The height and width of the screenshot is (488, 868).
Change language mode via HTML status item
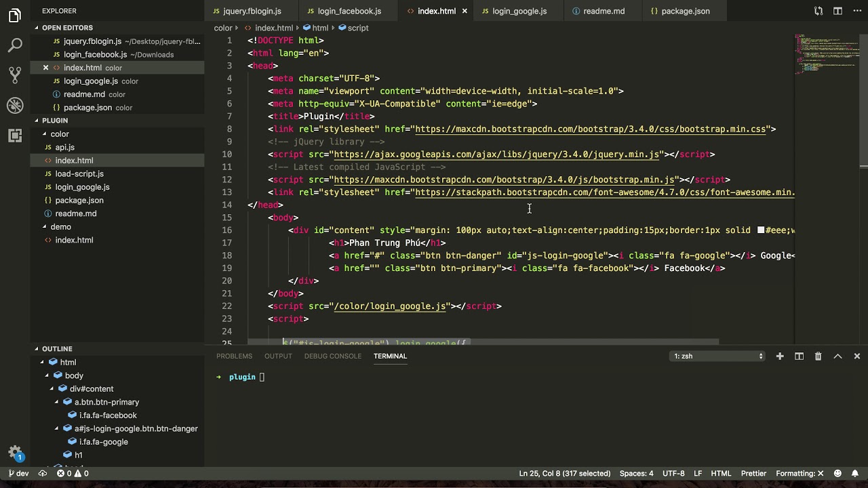721,473
